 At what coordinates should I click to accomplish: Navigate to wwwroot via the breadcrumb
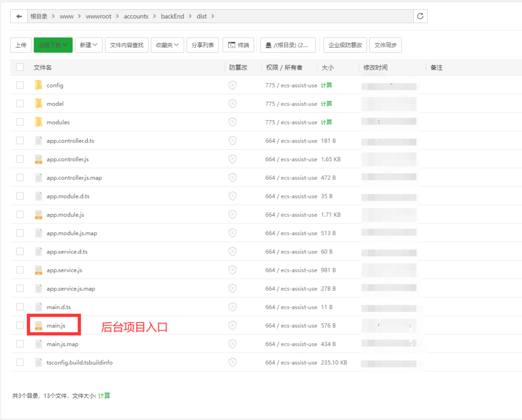[99, 16]
